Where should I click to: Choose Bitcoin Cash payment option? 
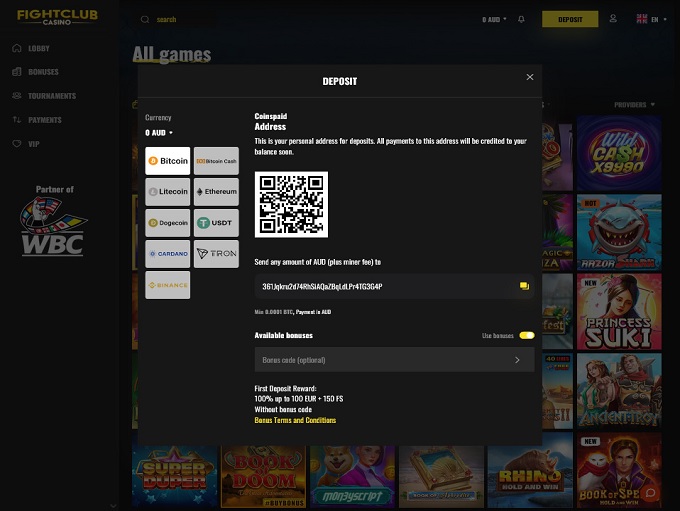point(216,161)
